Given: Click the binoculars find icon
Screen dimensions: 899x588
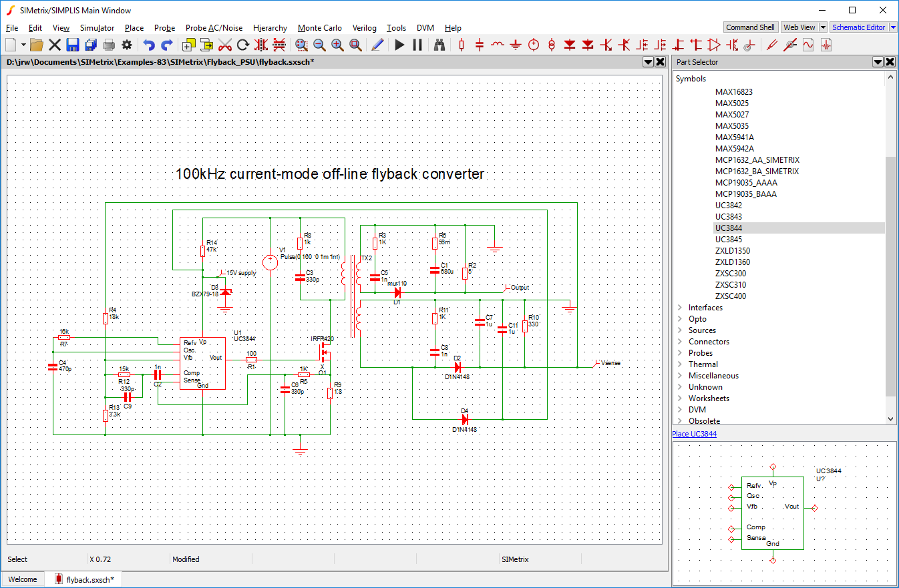Looking at the screenshot, I should (x=439, y=45).
